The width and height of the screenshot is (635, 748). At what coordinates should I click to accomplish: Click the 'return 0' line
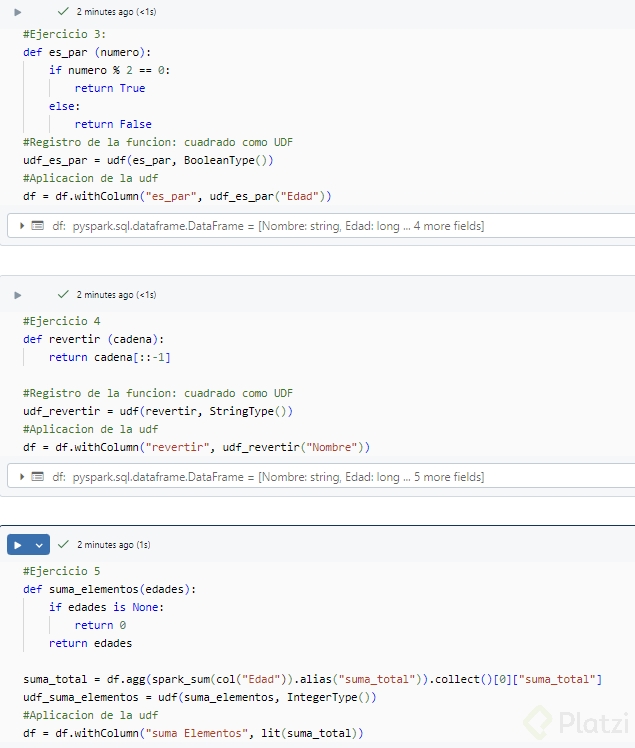(100, 625)
